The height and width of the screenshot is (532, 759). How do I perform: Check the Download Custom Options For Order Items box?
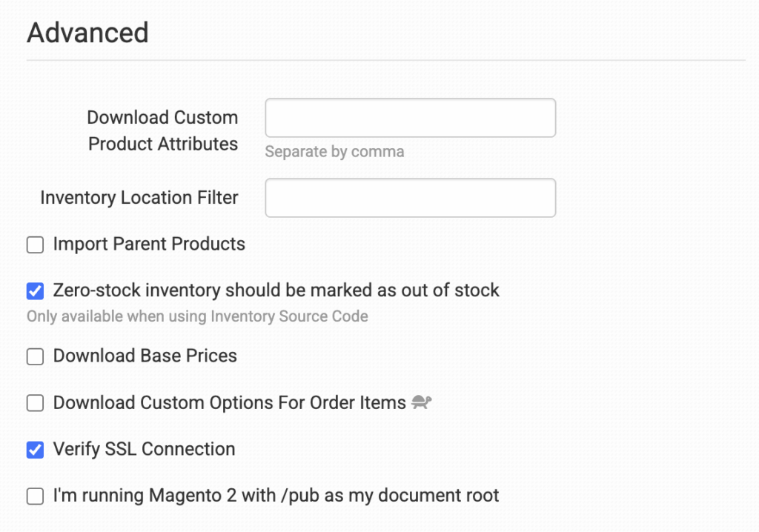click(35, 403)
